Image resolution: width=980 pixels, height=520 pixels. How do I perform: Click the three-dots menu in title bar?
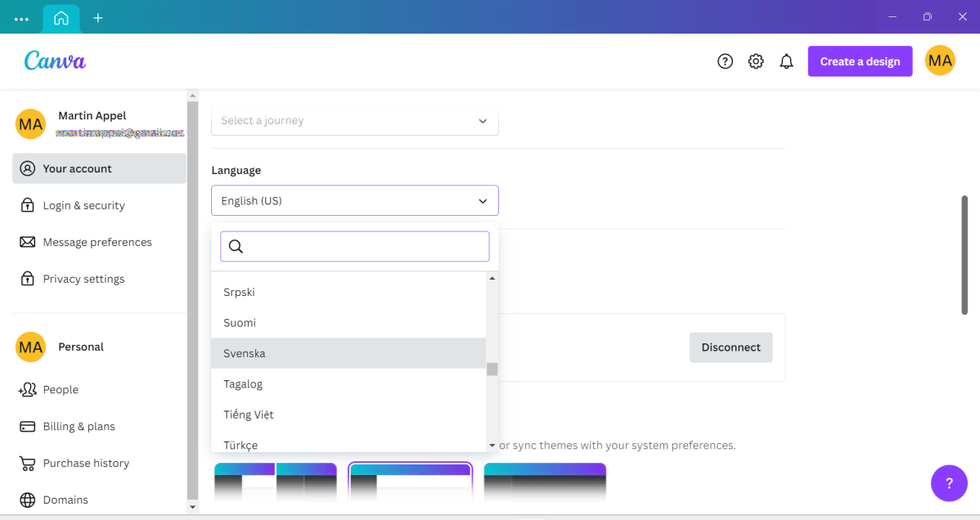(x=21, y=18)
